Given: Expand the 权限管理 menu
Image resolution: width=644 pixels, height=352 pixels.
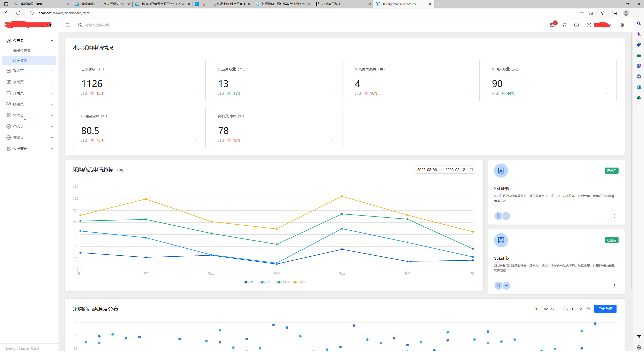Looking at the screenshot, I should point(29,149).
